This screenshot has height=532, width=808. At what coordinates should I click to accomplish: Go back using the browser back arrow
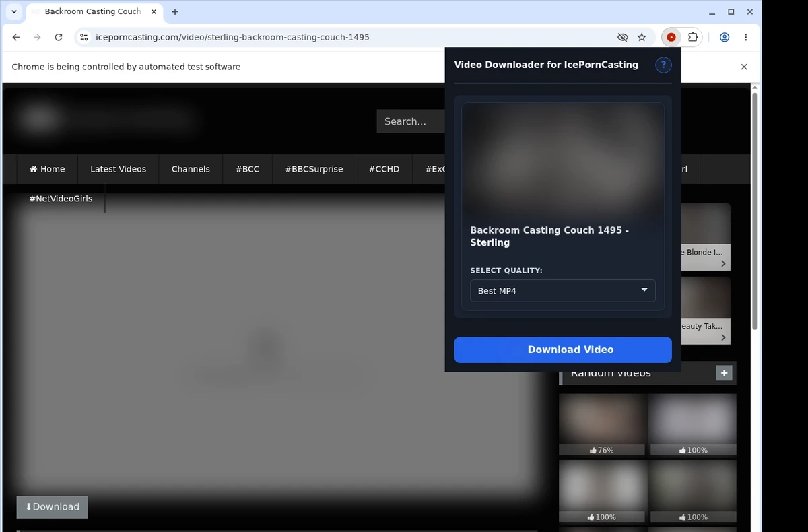point(16,37)
